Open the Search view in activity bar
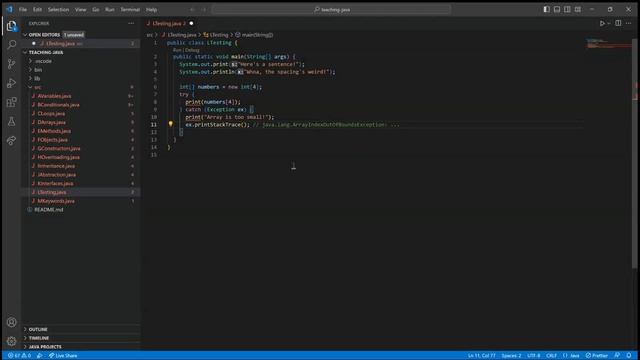The height and width of the screenshot is (360, 640). point(11,44)
